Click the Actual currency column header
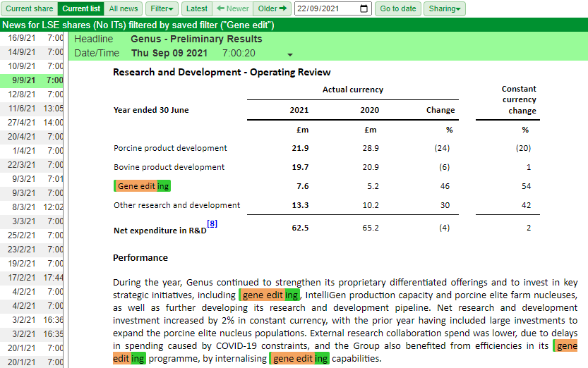The width and height of the screenshot is (588, 368). (x=353, y=90)
